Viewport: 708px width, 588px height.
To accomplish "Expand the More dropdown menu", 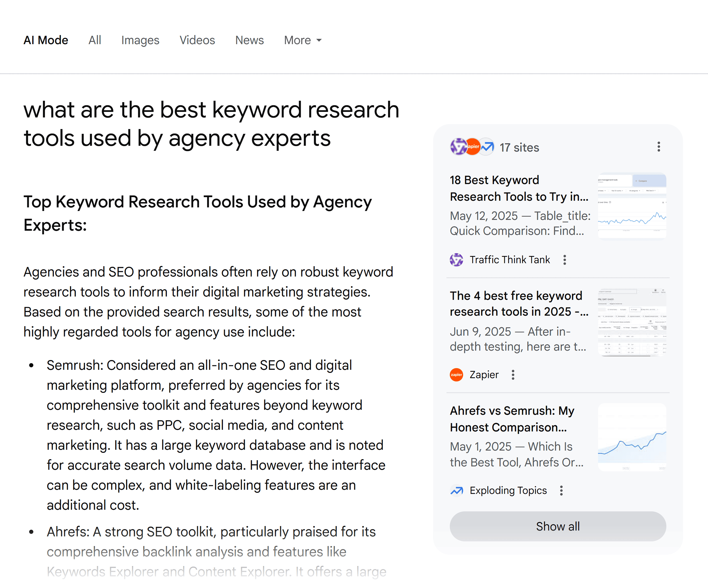I will [x=303, y=40].
